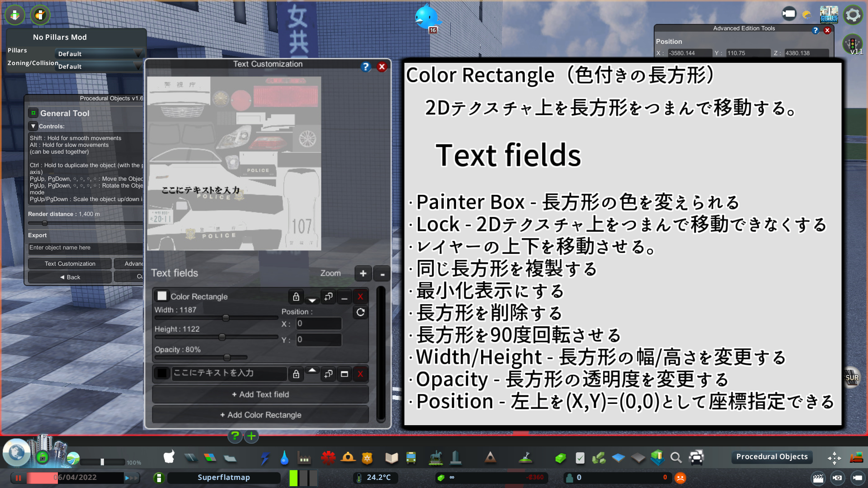Screen dimensions: 868x488
Task: Rotate the Color Rectangle 90 degrees via circular arrow
Action: pos(360,312)
